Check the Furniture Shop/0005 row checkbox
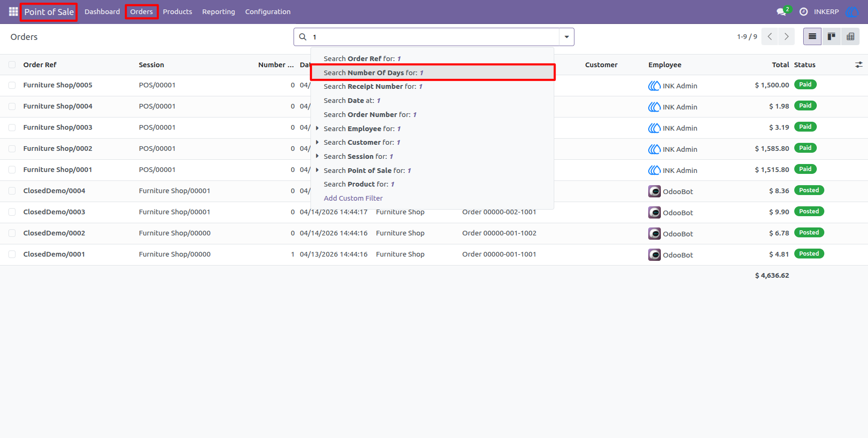868x438 pixels. pyautogui.click(x=12, y=85)
